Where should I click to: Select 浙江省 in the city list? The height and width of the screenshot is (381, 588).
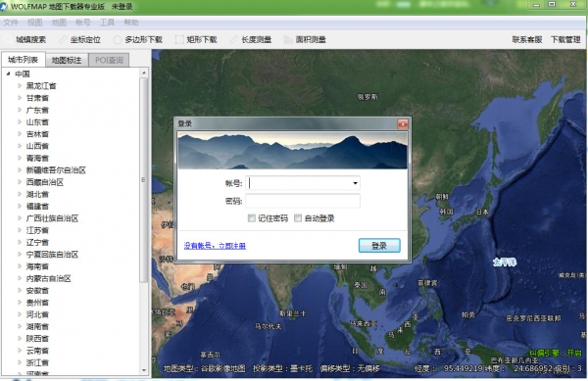[37, 362]
